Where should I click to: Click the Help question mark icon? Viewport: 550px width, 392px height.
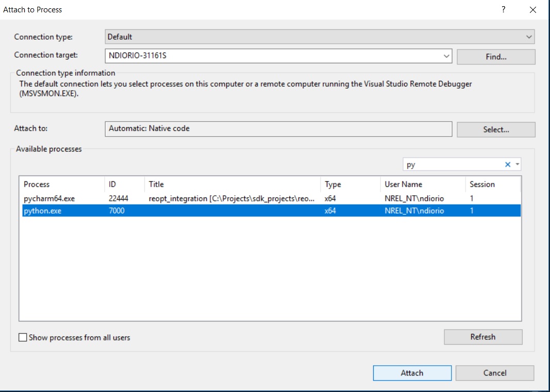(x=503, y=9)
